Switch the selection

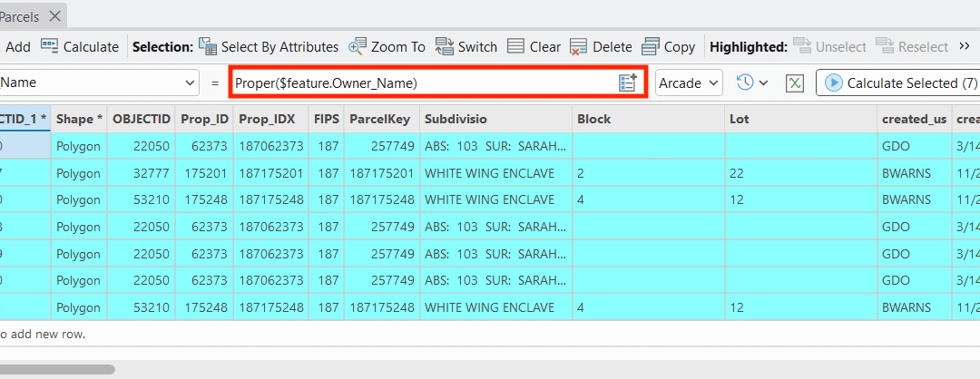466,47
